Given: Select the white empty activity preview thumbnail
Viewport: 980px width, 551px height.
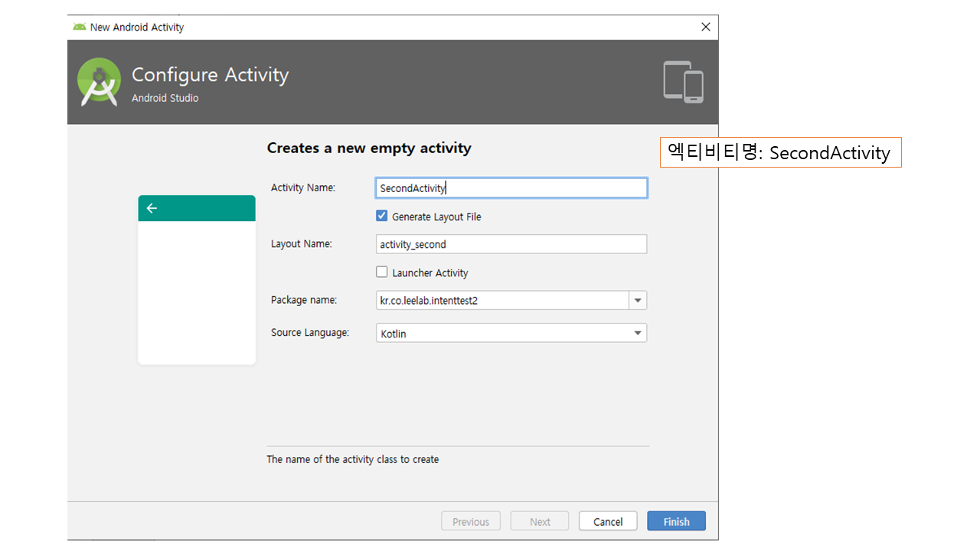Looking at the screenshot, I should pyautogui.click(x=197, y=291).
